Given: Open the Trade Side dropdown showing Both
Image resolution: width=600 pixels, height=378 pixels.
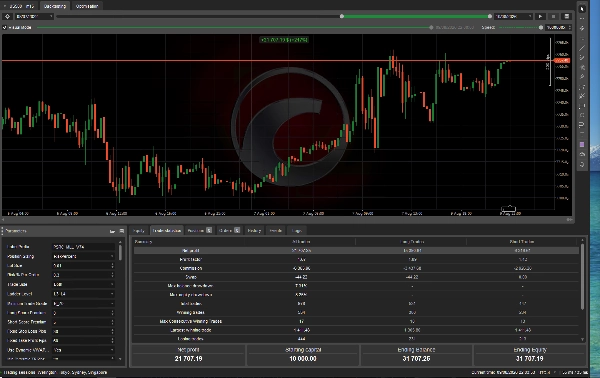Looking at the screenshot, I should click(83, 285).
